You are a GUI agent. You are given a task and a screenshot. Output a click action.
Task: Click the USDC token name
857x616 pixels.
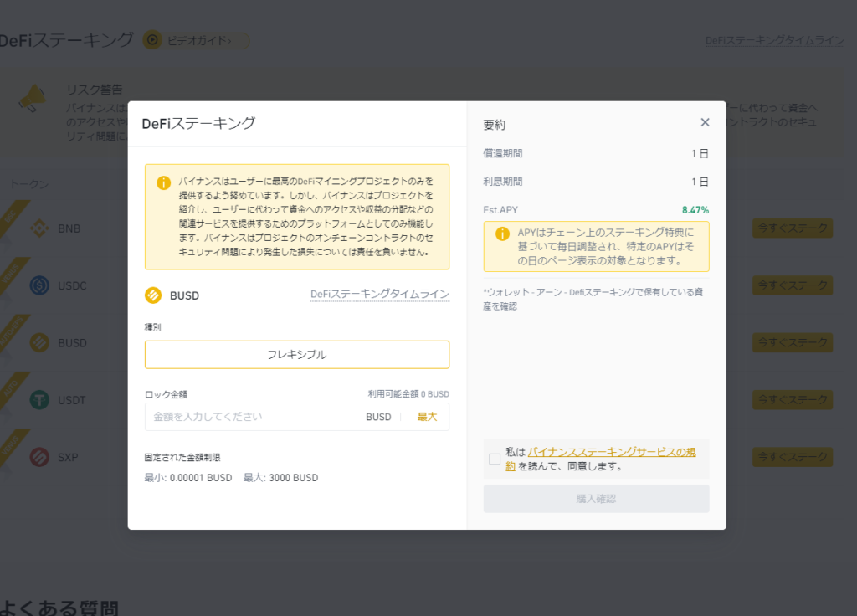[x=72, y=286]
